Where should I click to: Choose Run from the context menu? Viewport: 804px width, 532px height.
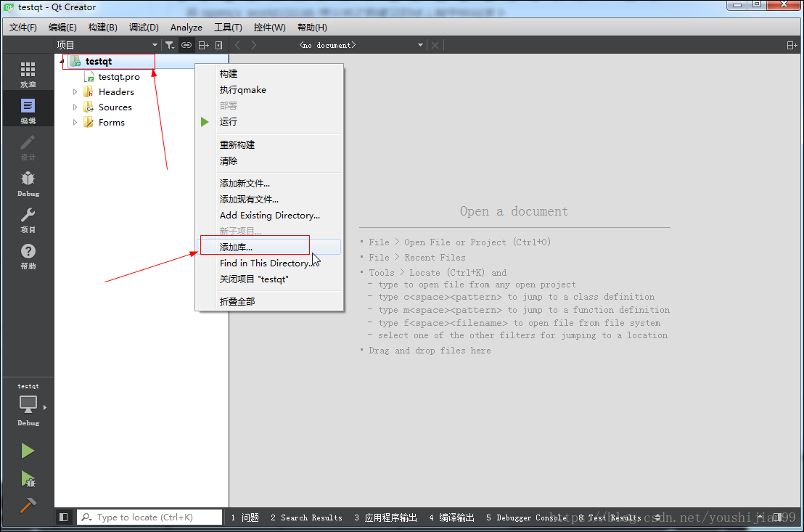click(270, 122)
